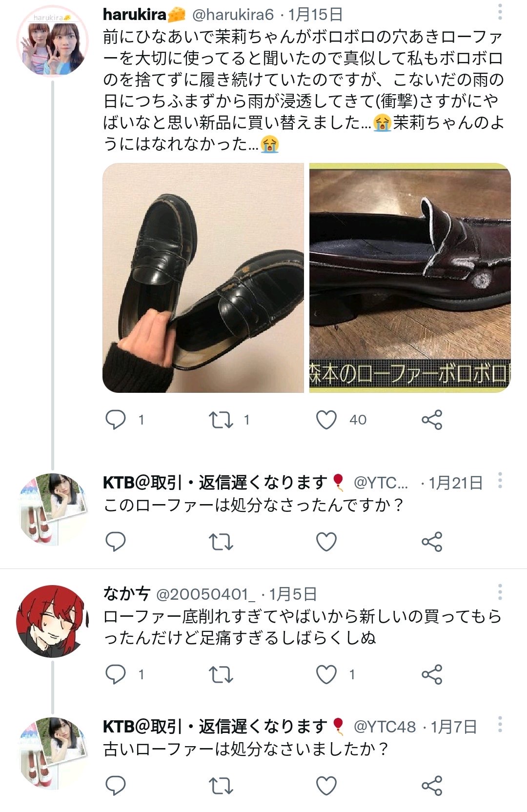Viewport: 527px width, 812px height.
Task: Like KTB's January 21 reply
Action: click(326, 542)
